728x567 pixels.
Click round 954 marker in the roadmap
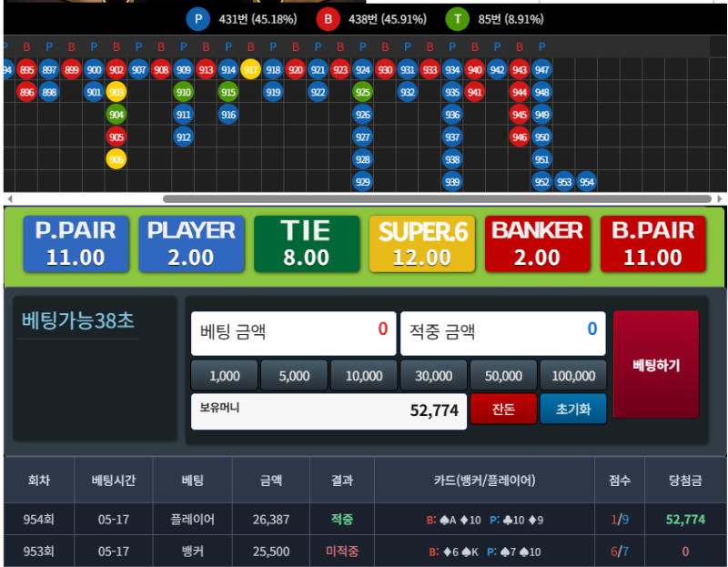point(587,181)
